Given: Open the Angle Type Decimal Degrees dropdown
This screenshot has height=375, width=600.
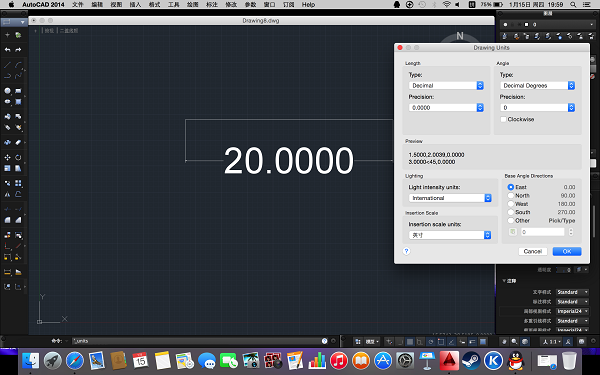Looking at the screenshot, I should click(x=537, y=86).
